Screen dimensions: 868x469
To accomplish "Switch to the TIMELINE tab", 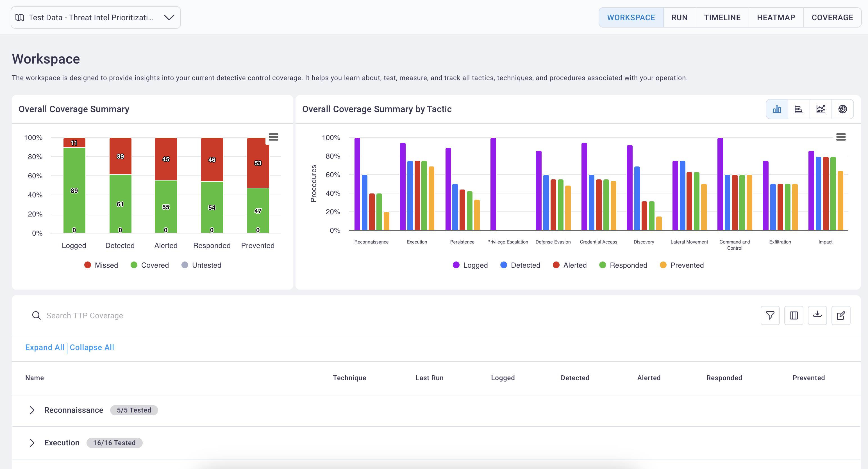I will 722,17.
